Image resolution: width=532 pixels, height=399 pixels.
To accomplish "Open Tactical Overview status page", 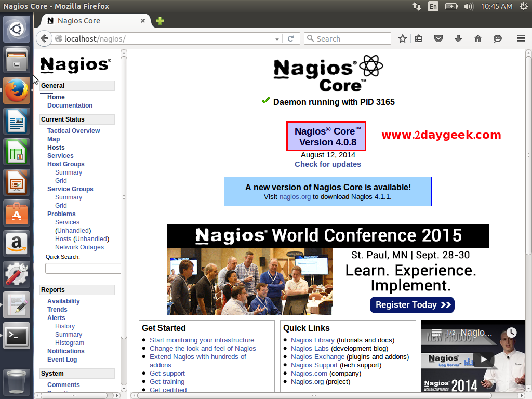I will tap(74, 131).
